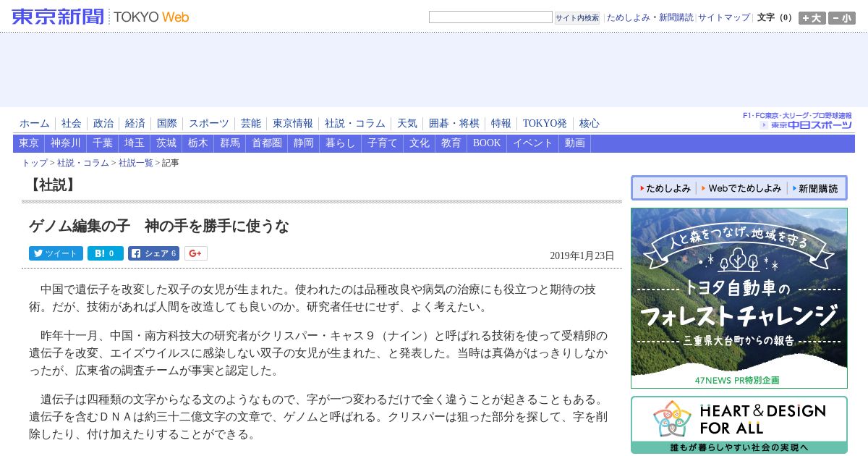Open the サイトマップ link

[724, 17]
